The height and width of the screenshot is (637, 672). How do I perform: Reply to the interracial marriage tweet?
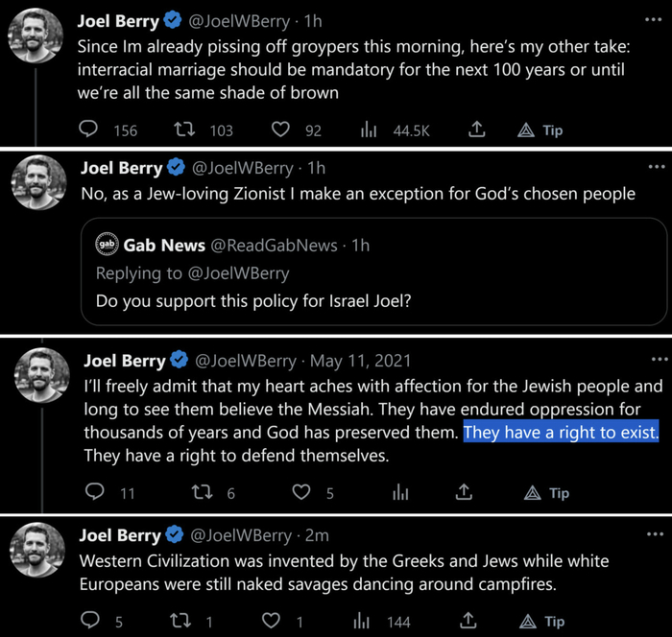pos(88,130)
